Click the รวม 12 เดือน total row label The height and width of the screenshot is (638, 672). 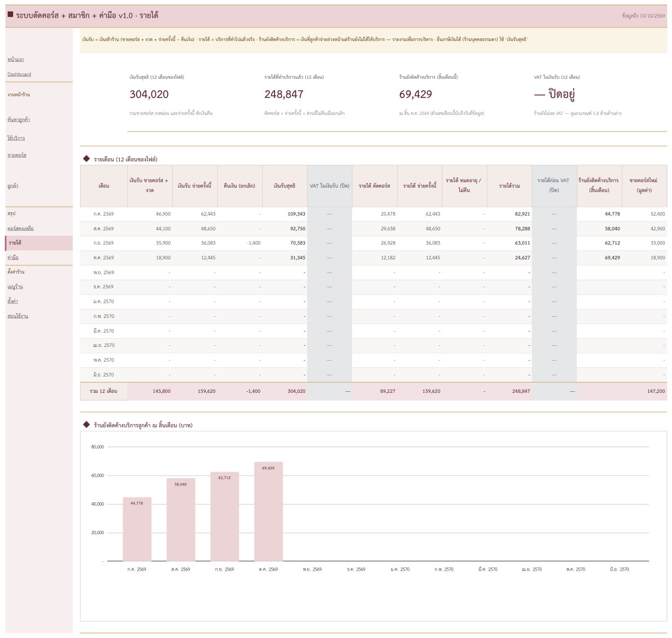point(104,391)
